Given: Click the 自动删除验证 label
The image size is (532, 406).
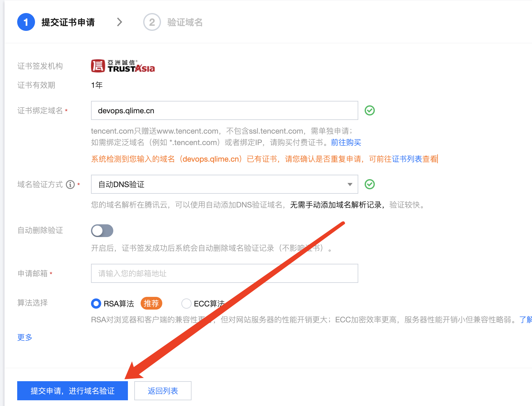Looking at the screenshot, I should click(40, 230).
